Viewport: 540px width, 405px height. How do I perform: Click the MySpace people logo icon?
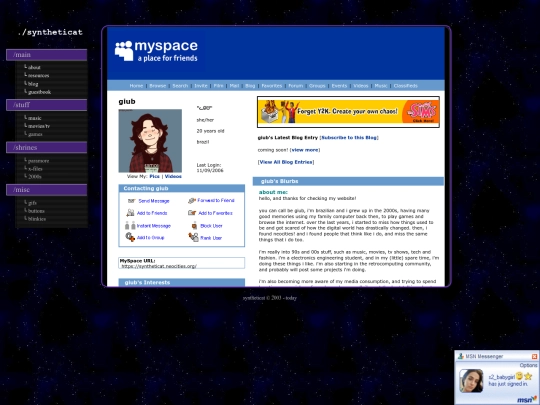pyautogui.click(x=124, y=51)
